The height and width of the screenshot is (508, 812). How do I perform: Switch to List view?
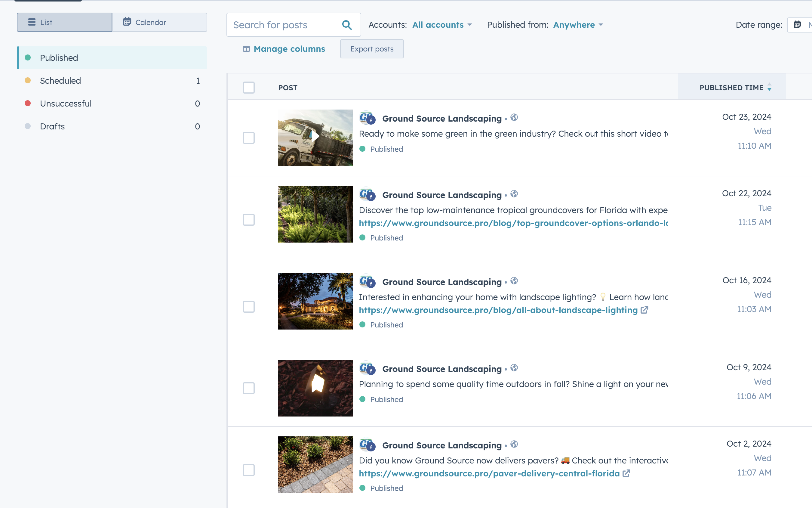click(x=64, y=22)
